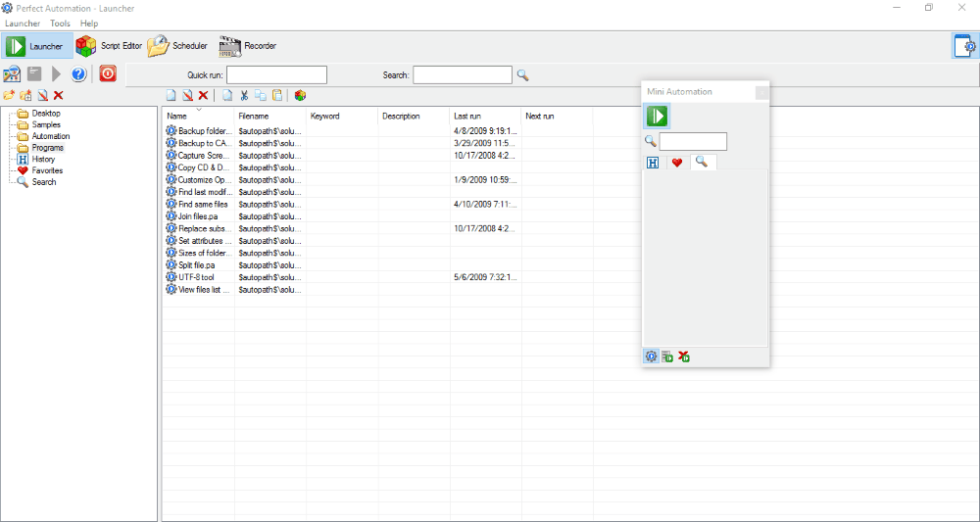Viewport: 980px width, 522px height.
Task: Click the red X delete folder icon above tree
Action: (58, 96)
